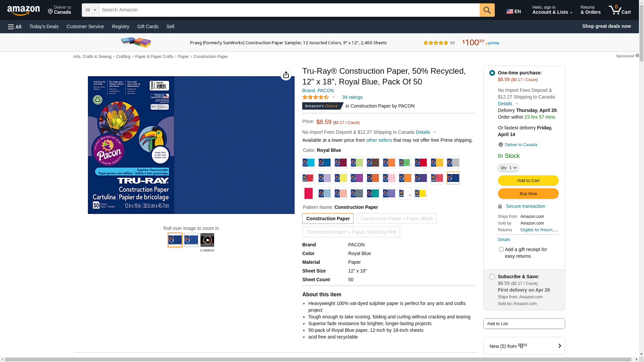Image resolution: width=644 pixels, height=362 pixels.
Task: Open the search category All dropdown
Action: tap(91, 10)
